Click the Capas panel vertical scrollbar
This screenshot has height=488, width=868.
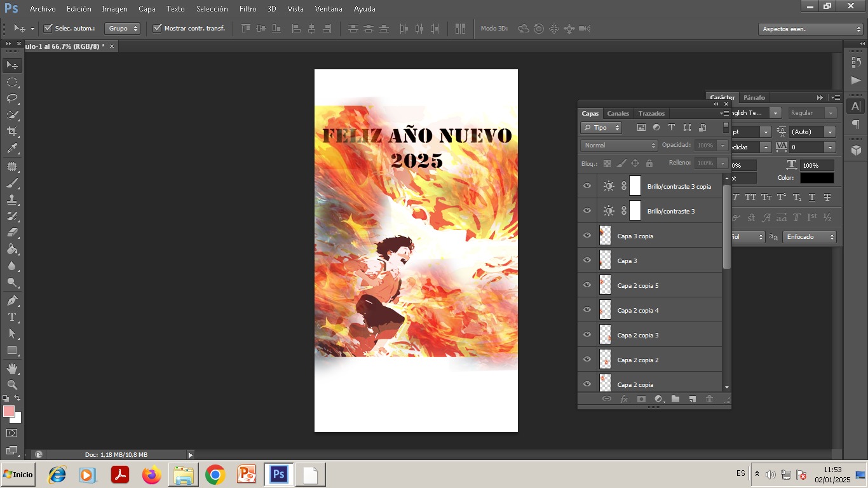[x=726, y=227]
